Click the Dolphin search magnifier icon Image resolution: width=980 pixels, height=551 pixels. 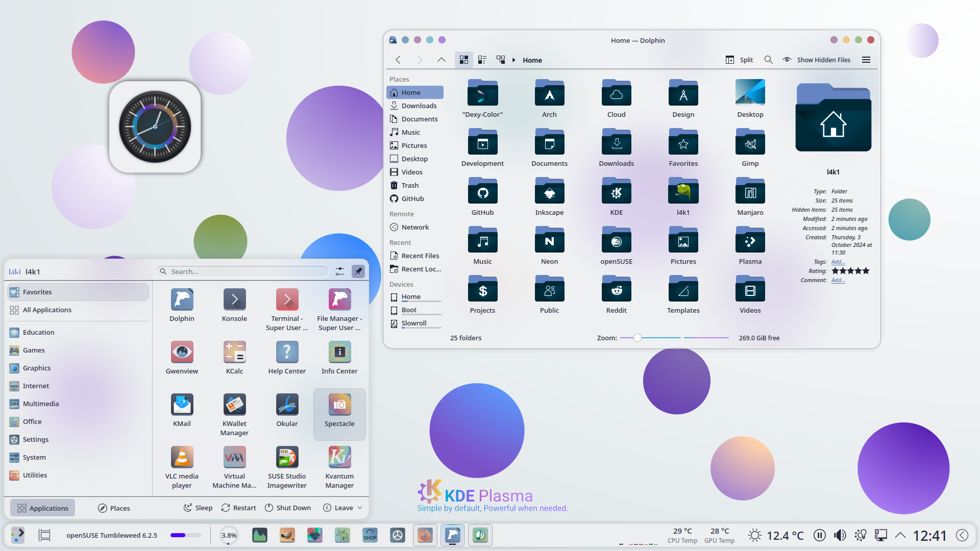(768, 60)
